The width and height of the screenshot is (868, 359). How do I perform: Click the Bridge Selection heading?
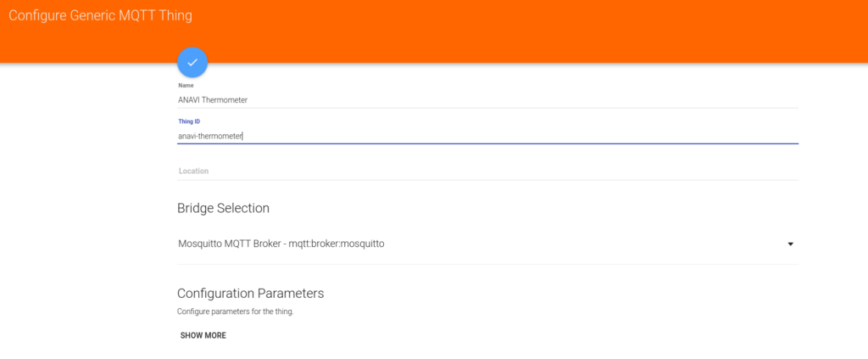(223, 208)
